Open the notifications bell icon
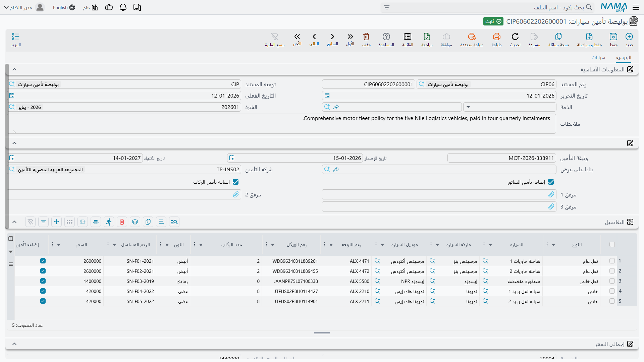This screenshot has height=362, width=644. [x=123, y=7]
